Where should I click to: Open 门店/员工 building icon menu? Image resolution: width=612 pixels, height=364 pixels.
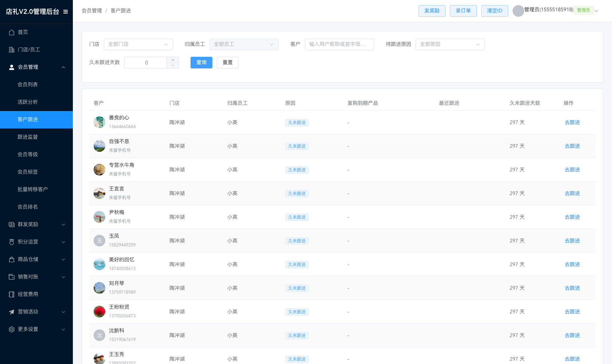12,50
